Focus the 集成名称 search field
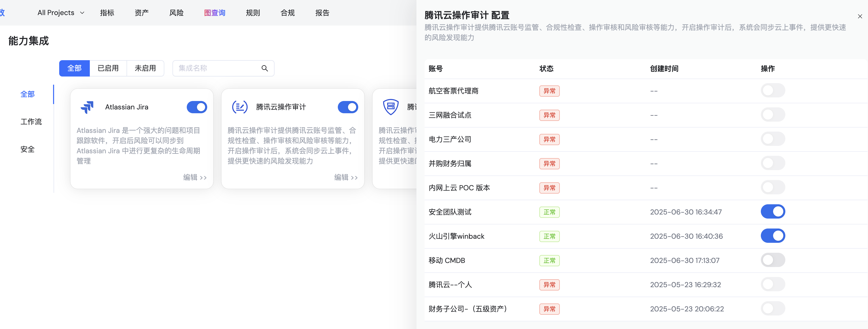The height and width of the screenshot is (329, 868). (217, 68)
